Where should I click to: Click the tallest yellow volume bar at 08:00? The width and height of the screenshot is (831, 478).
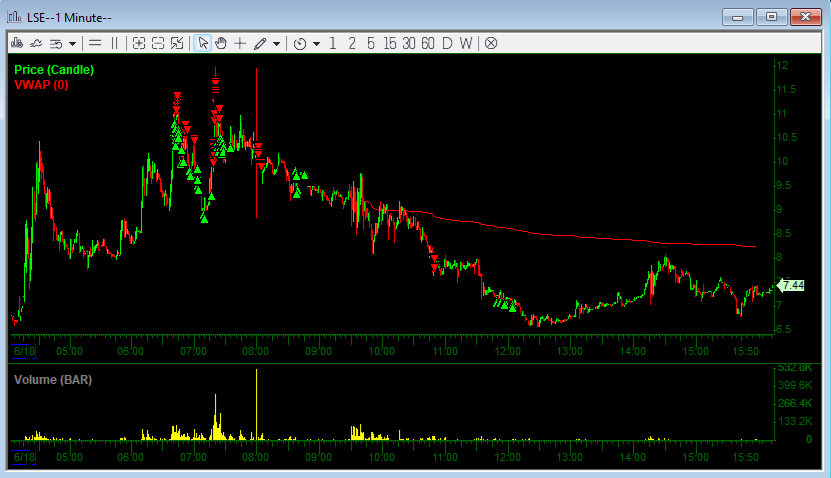257,404
